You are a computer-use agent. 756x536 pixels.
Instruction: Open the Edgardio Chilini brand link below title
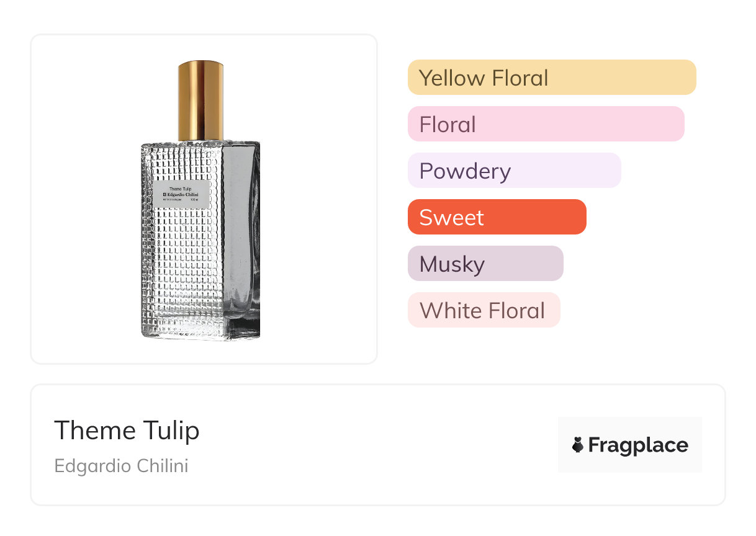click(x=121, y=466)
